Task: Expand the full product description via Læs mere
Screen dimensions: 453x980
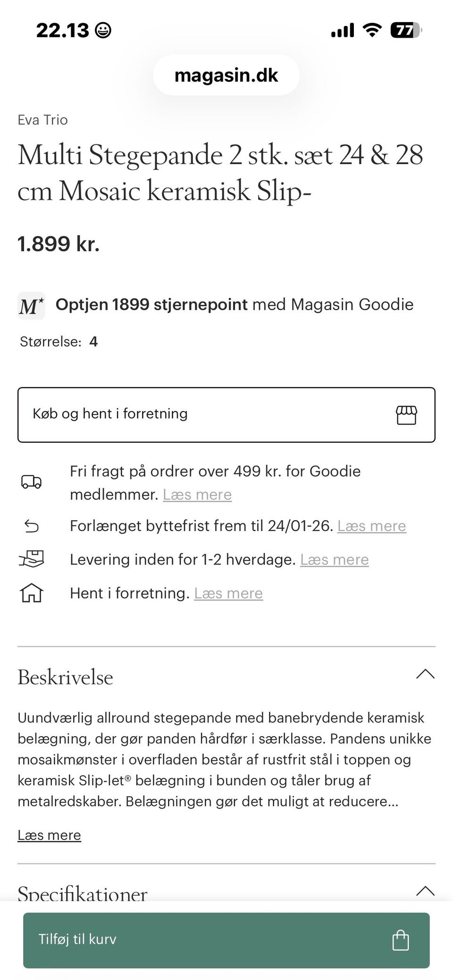Action: pyautogui.click(x=49, y=835)
